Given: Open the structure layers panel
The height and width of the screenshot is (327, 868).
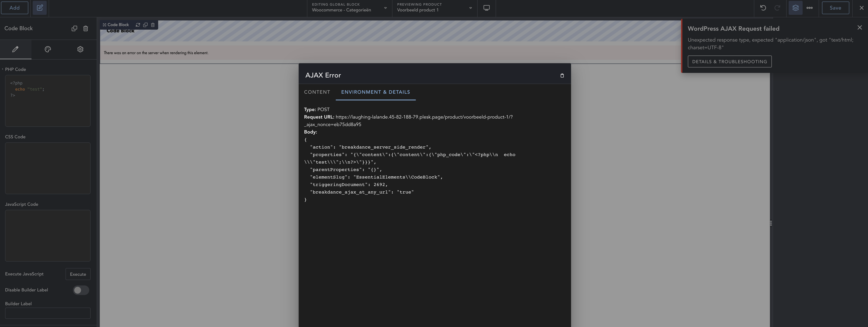Looking at the screenshot, I should 795,7.
